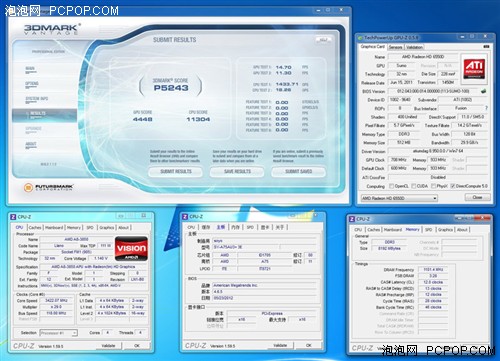500x361 pixels.
Task: Open the Sensors tab in GPU-Z
Action: [x=395, y=47]
